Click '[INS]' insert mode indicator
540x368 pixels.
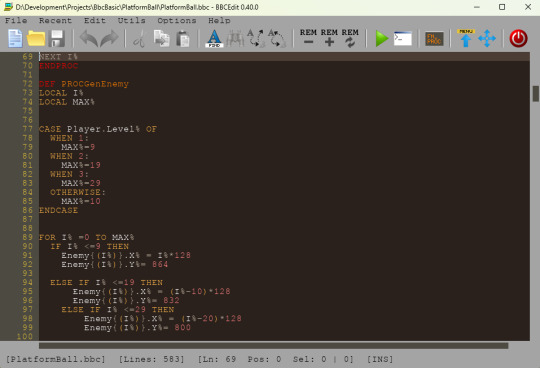[x=380, y=359]
